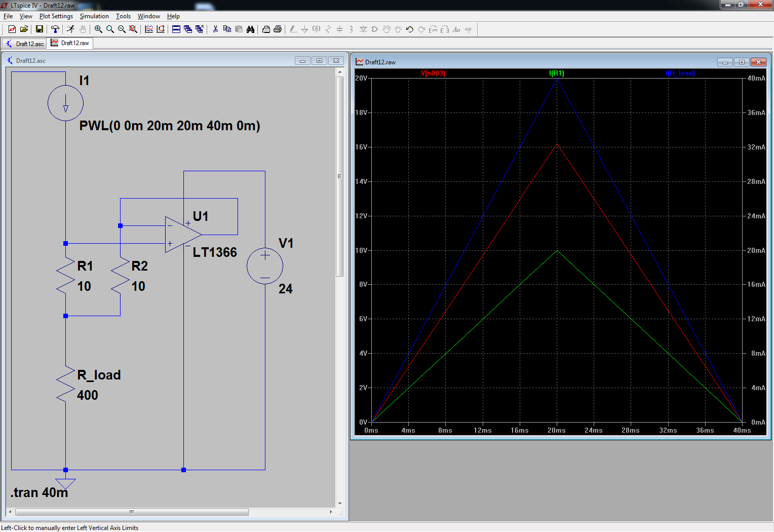Viewport: 774px width, 532px height.
Task: Click the Paste clipboard icon
Action: pyautogui.click(x=239, y=29)
